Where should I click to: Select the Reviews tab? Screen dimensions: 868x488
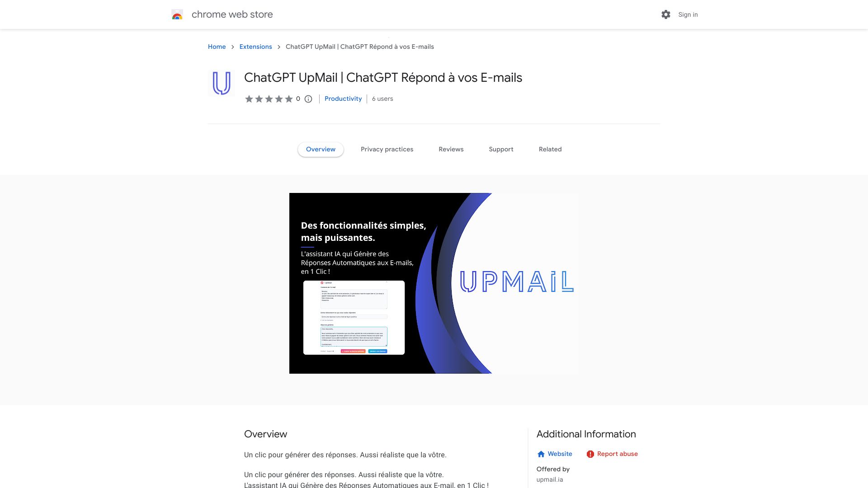tap(451, 149)
